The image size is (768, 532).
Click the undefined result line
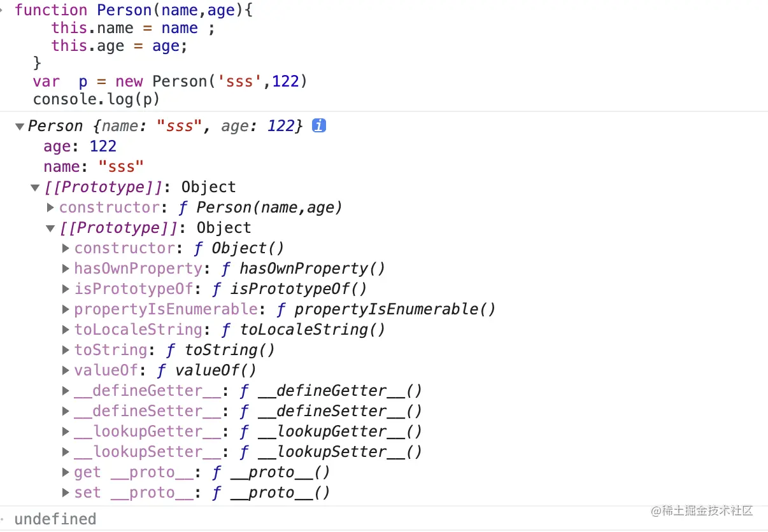click(55, 519)
